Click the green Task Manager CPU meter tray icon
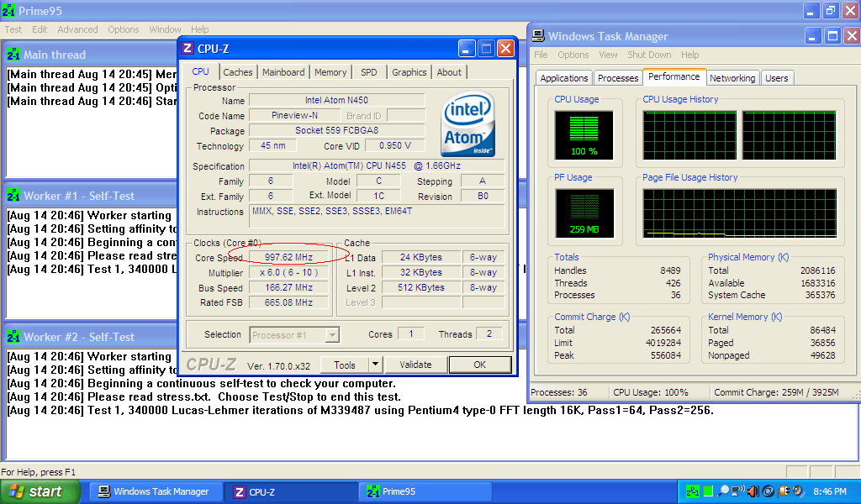Image resolution: width=861 pixels, height=504 pixels. (x=708, y=491)
